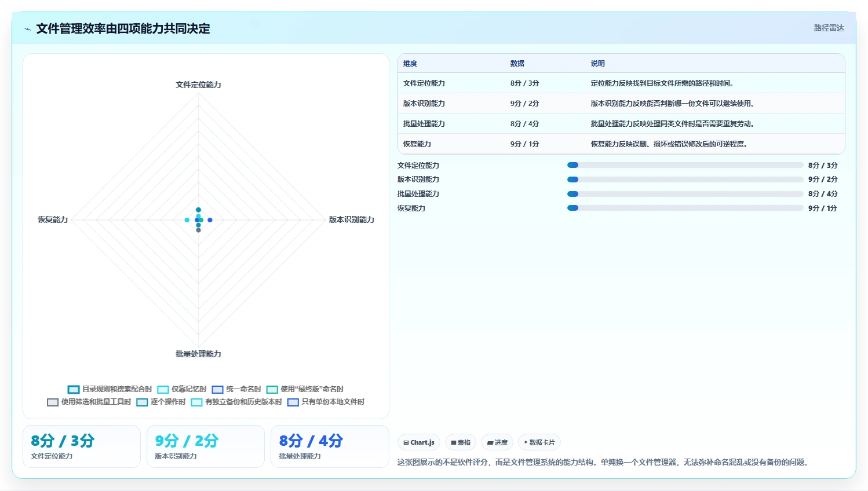Click the 进度 tag chip
The image size is (868, 491).
[497, 442]
